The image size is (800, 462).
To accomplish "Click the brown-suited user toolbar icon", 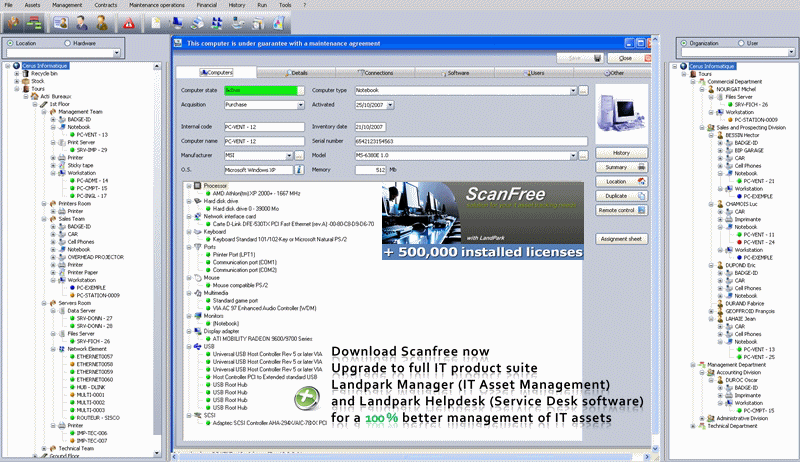I will click(x=102, y=23).
